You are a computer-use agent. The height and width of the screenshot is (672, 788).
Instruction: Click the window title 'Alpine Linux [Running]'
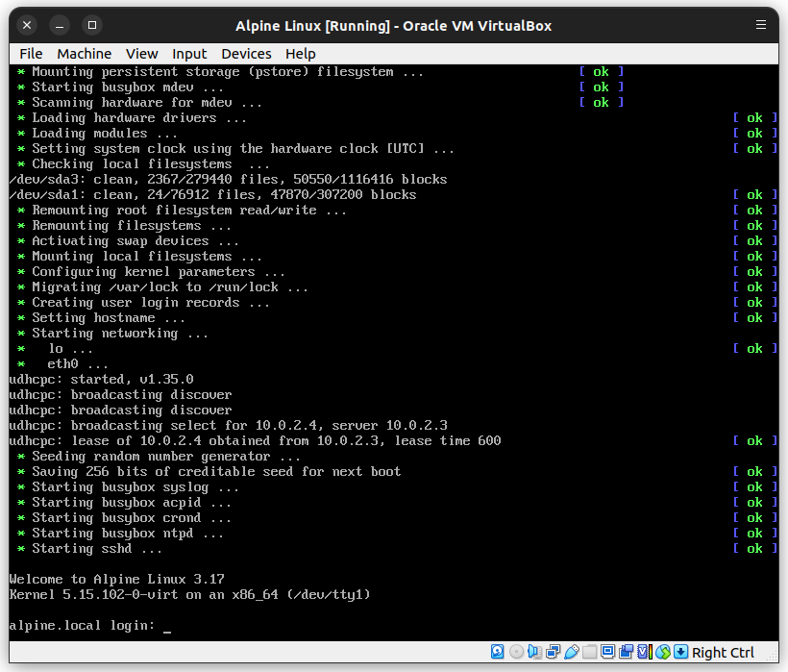click(312, 26)
